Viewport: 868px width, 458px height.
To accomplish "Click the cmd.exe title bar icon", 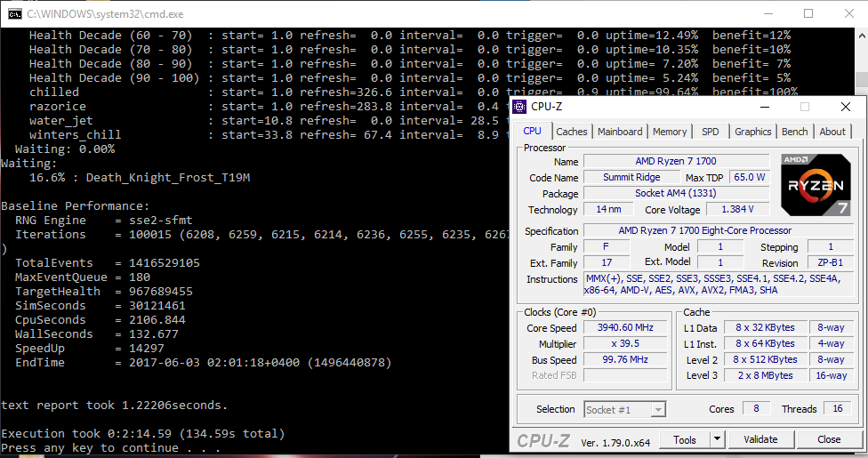I will click(x=15, y=14).
